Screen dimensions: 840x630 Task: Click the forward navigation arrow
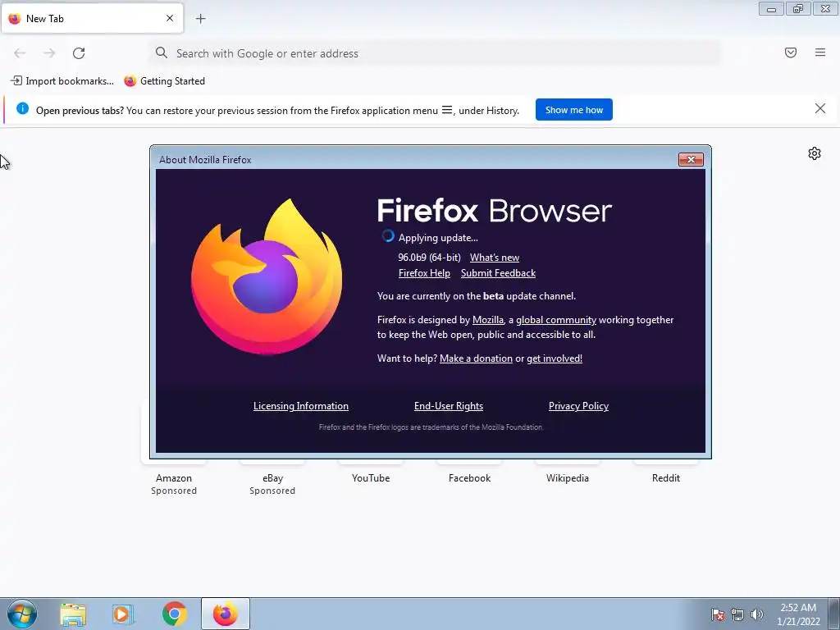(x=49, y=53)
